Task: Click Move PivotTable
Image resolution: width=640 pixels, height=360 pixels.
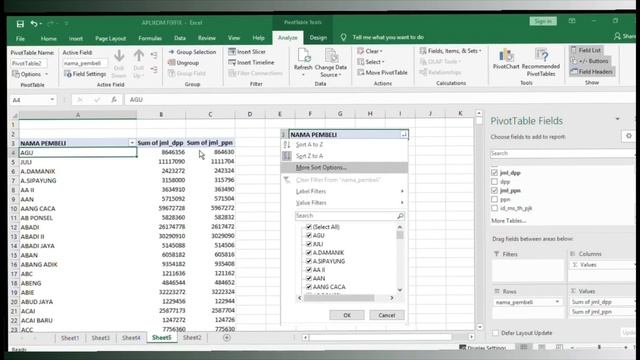Action: point(382,73)
